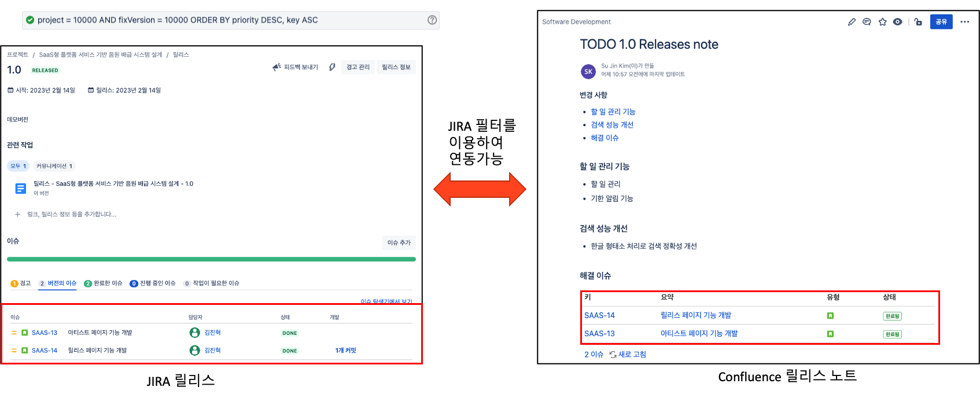
Task: Switch to the 완료한 이슈 tab
Action: (103, 283)
